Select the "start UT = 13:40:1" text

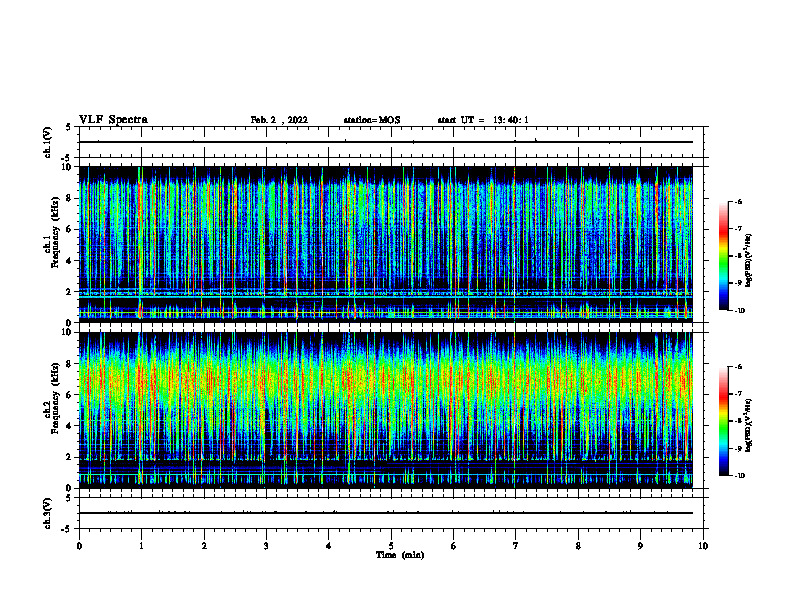483,120
